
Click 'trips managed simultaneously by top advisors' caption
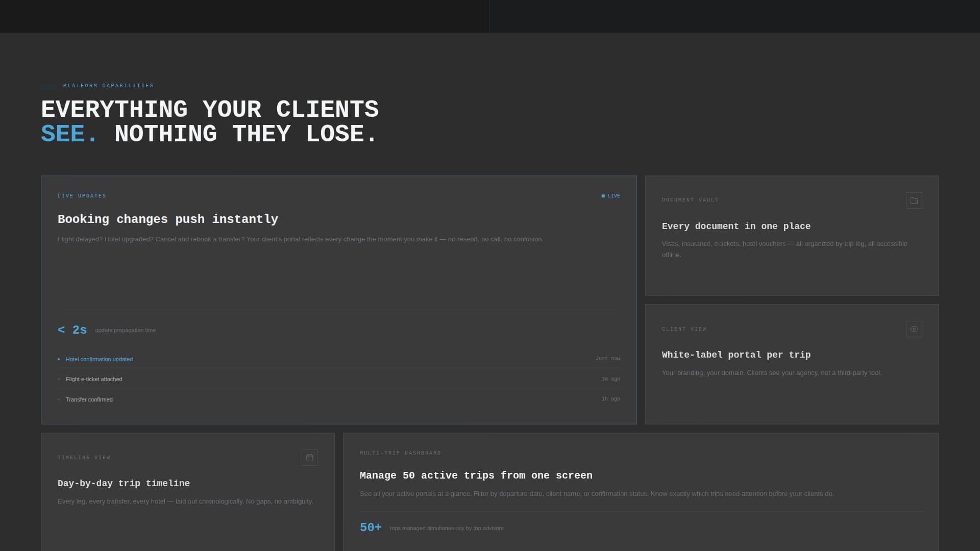click(447, 528)
